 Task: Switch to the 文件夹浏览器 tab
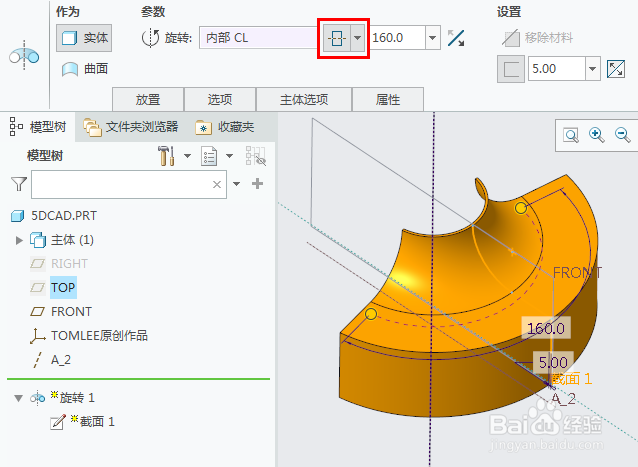[131, 127]
